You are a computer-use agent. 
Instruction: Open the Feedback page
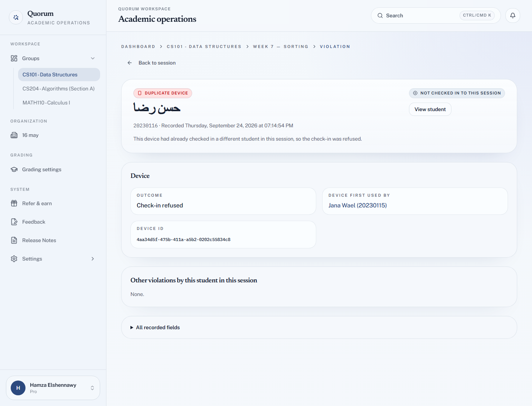53,222
